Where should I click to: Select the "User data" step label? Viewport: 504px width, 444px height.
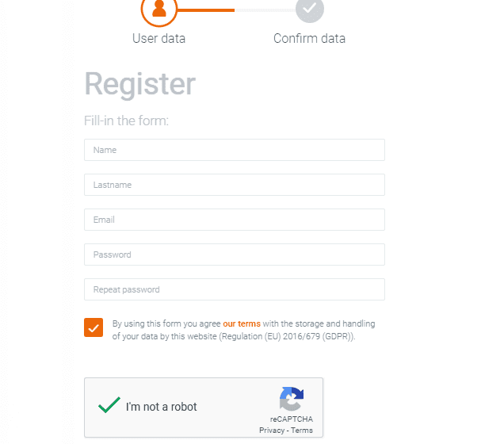(158, 38)
